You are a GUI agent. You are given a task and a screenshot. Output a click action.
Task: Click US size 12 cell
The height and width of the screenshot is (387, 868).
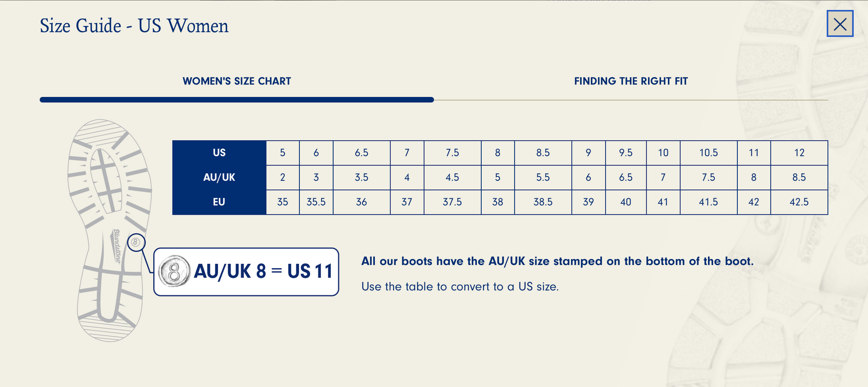coord(799,153)
